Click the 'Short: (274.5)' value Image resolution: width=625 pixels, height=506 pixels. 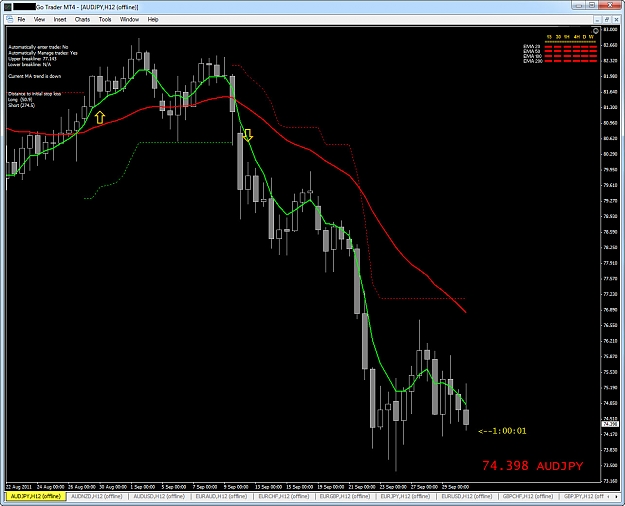pos(22,105)
